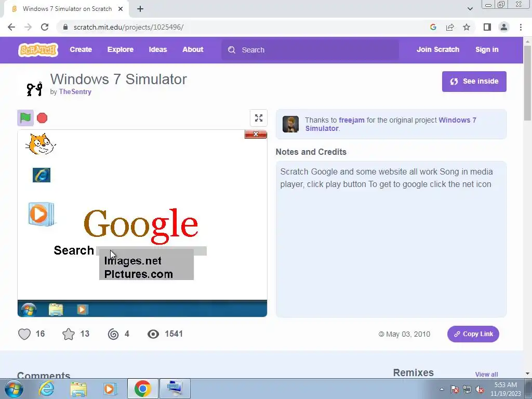Launch Internet Explorer from Windows taskbar
Image resolution: width=532 pixels, height=399 pixels.
click(x=46, y=389)
